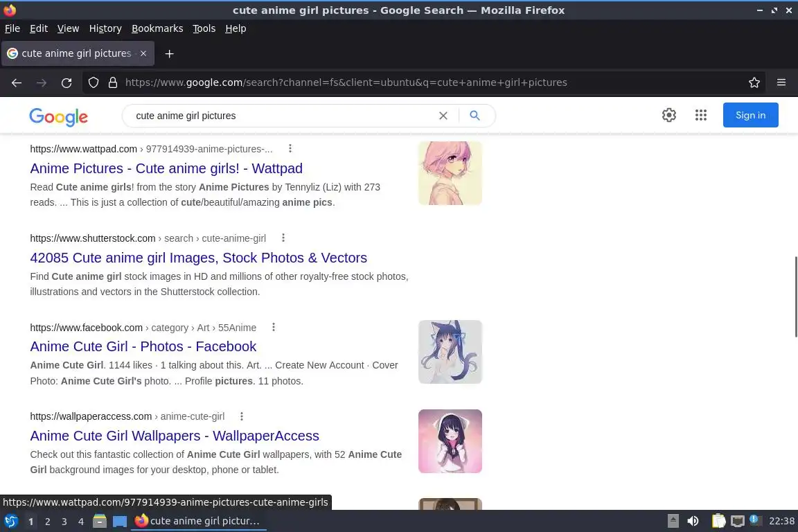Click the wallpaperaccess.com result URL text

[127, 416]
